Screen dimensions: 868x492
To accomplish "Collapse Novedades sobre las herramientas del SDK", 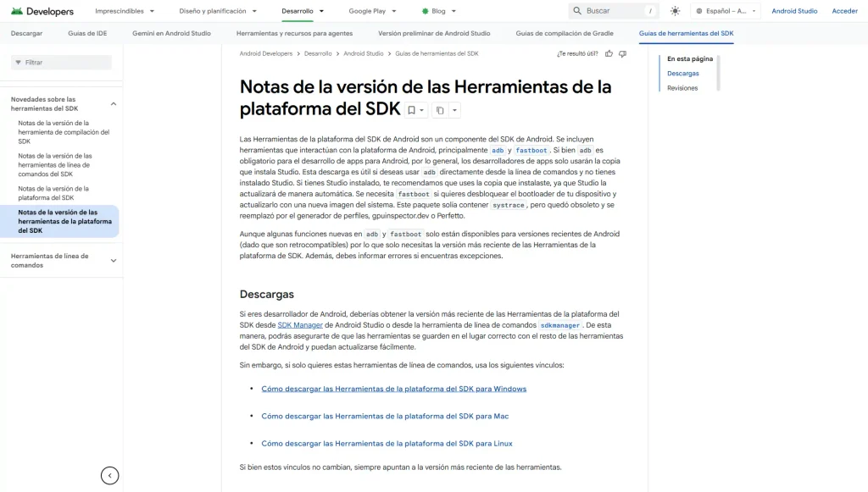I will [114, 104].
